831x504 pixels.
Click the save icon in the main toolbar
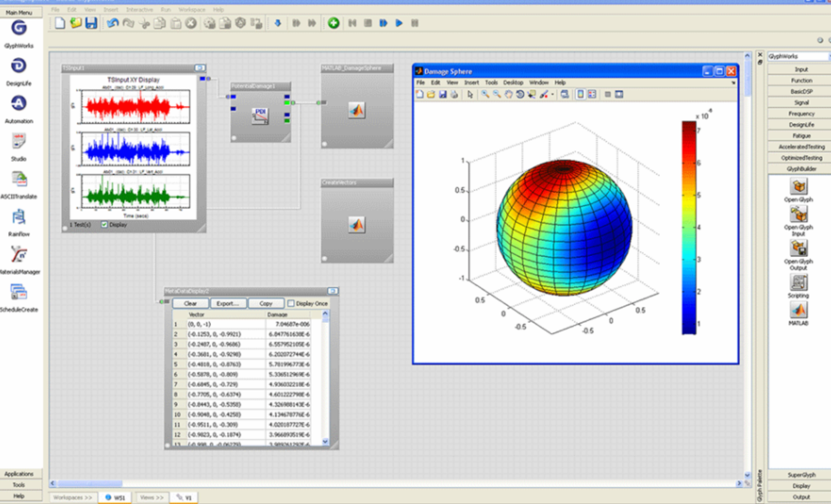(91, 23)
